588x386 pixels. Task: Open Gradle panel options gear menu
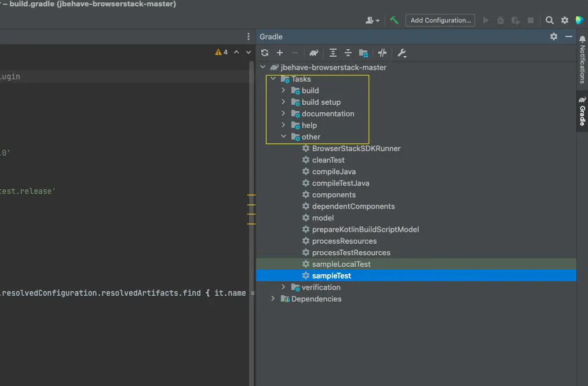[x=554, y=36]
